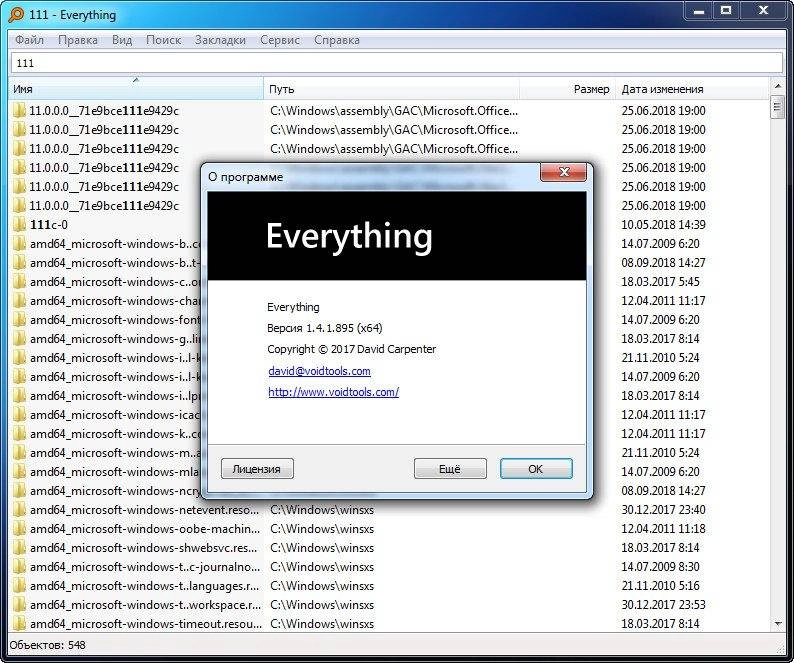This screenshot has height=663, width=794.
Task: Open the http://www.voidtools.com/ link
Action: click(x=334, y=392)
